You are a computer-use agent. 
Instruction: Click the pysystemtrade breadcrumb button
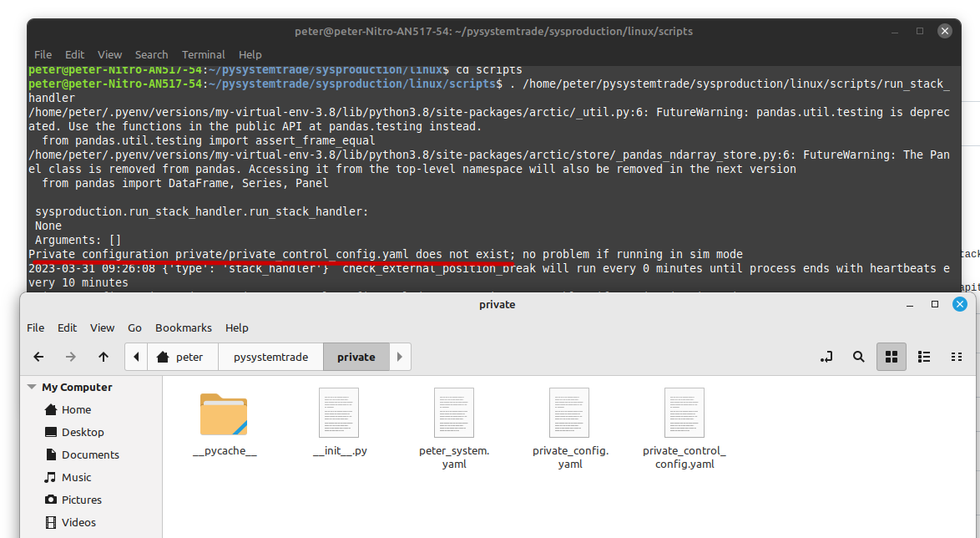270,357
